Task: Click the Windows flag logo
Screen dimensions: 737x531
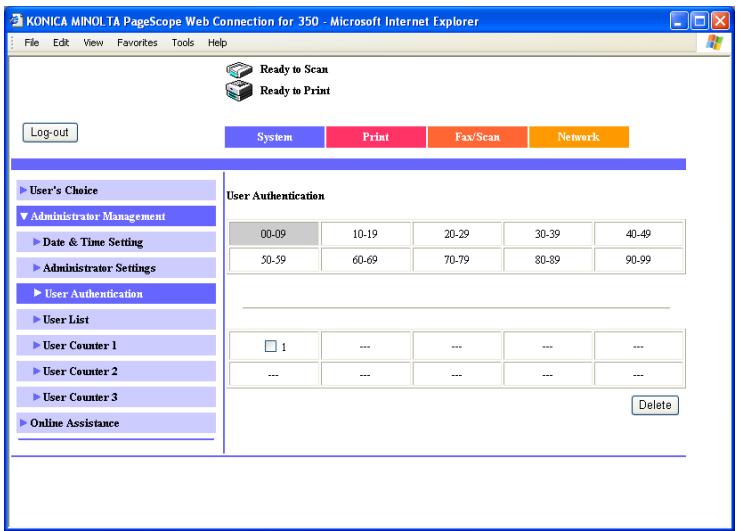Action: pos(714,42)
